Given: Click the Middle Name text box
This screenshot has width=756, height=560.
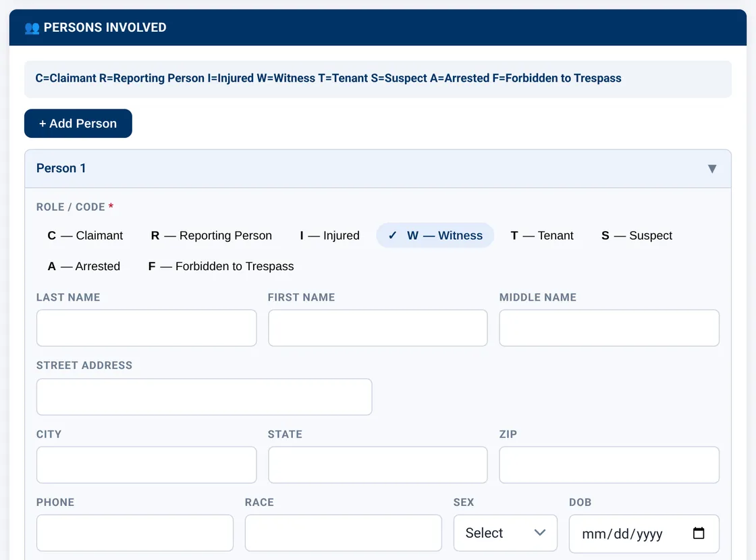Looking at the screenshot, I should click(610, 328).
